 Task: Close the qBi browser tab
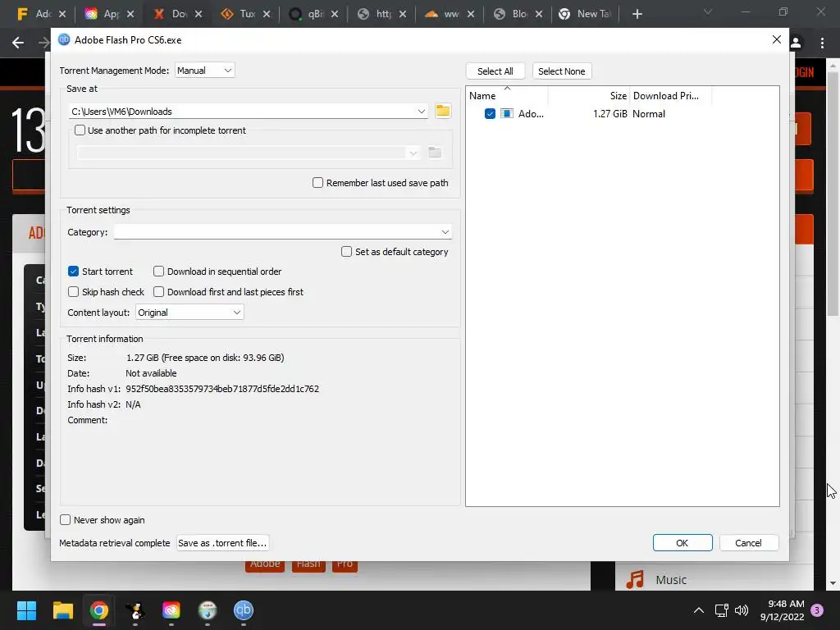tap(335, 14)
